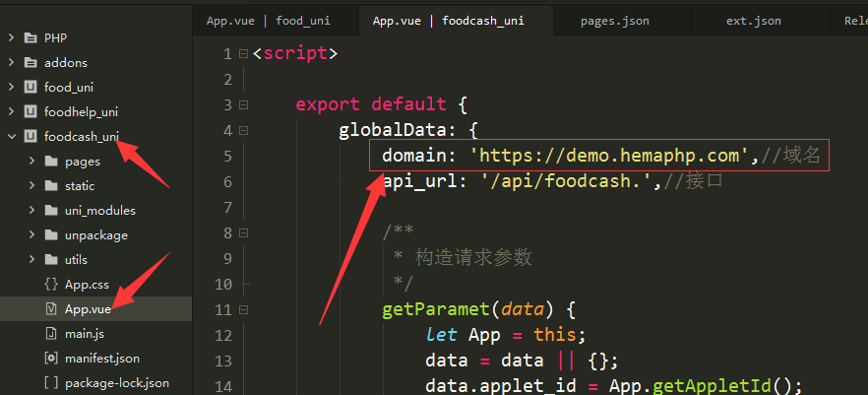Expand the utils folder chevron
This screenshot has width=868, height=395.
[32, 260]
